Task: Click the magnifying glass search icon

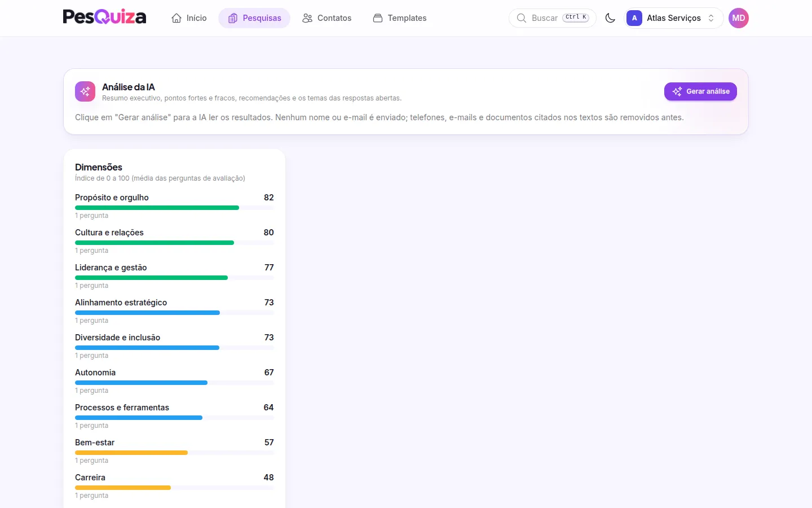Action: [522, 18]
